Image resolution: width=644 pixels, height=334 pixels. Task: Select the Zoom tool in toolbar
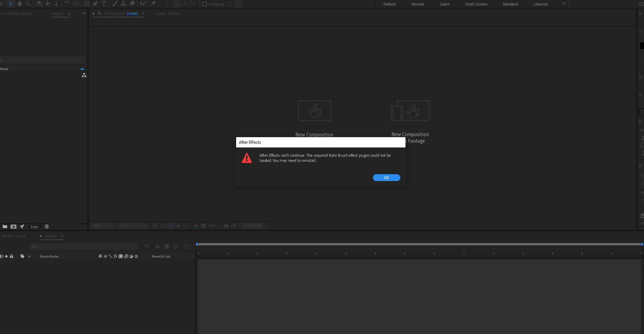[x=28, y=4]
